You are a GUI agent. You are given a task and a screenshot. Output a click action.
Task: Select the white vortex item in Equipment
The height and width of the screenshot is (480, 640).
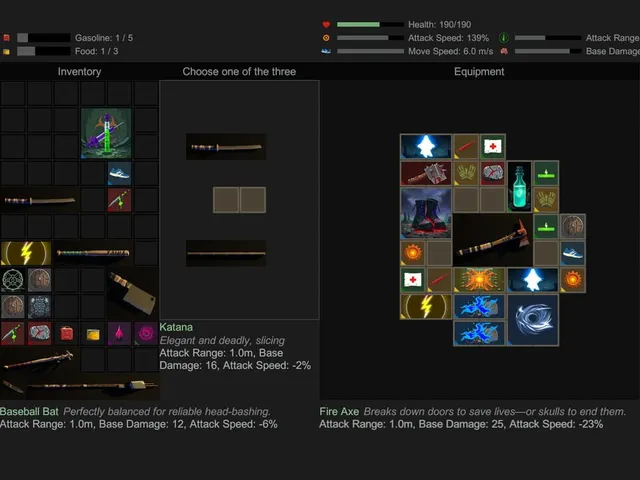coord(533,320)
